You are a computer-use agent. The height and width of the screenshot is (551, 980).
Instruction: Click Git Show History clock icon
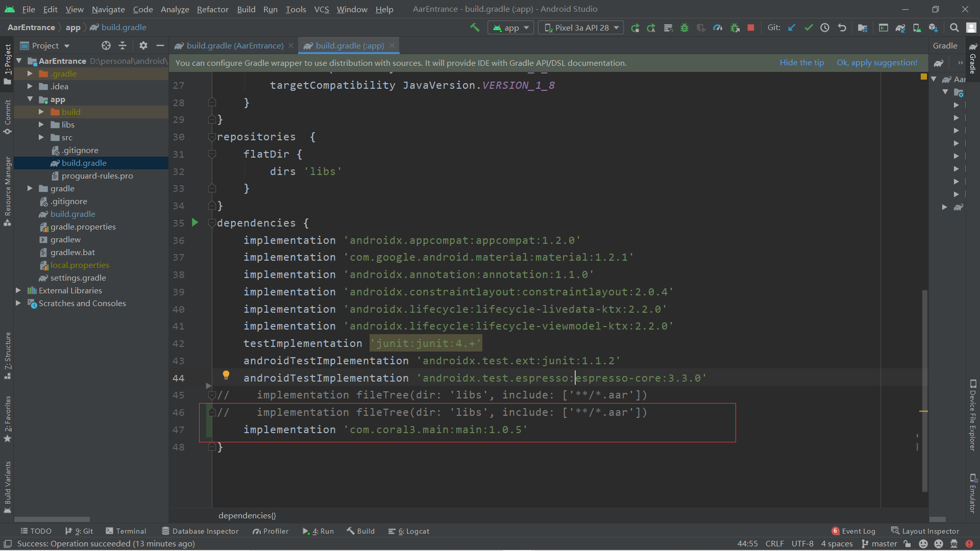(x=825, y=28)
